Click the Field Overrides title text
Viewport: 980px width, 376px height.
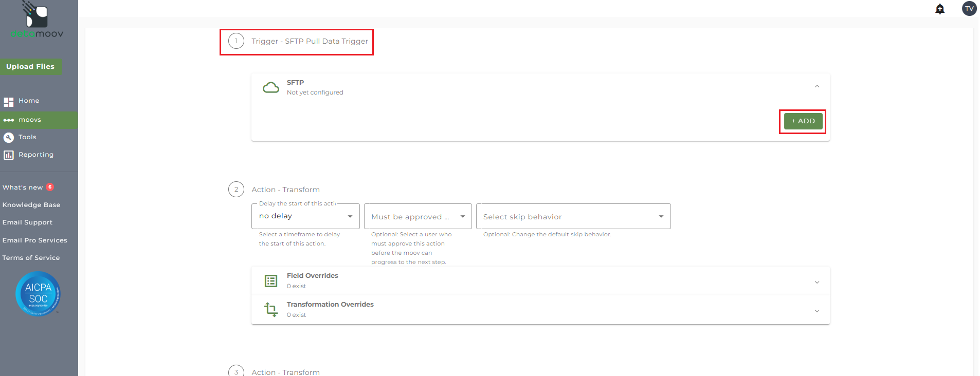click(x=312, y=276)
